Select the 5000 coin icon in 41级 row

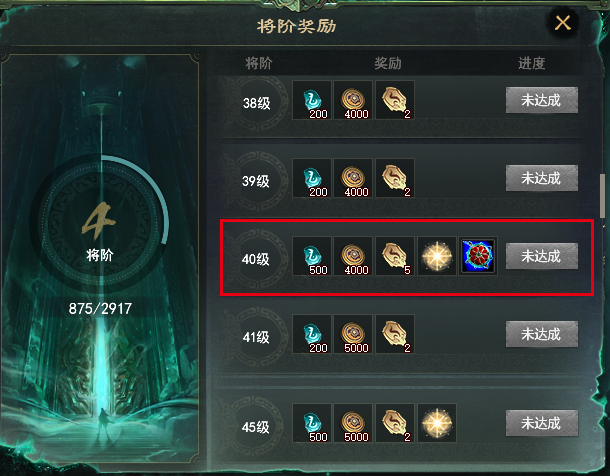click(x=353, y=334)
